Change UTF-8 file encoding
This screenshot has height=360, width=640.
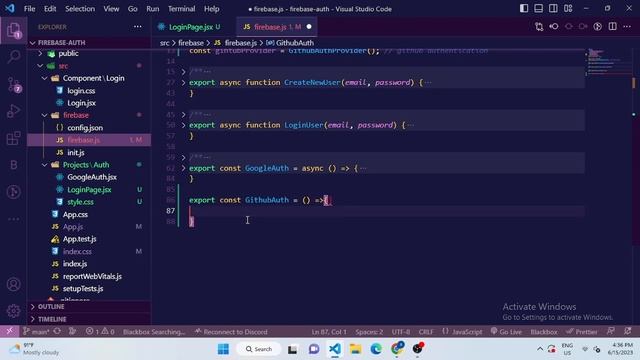point(401,331)
